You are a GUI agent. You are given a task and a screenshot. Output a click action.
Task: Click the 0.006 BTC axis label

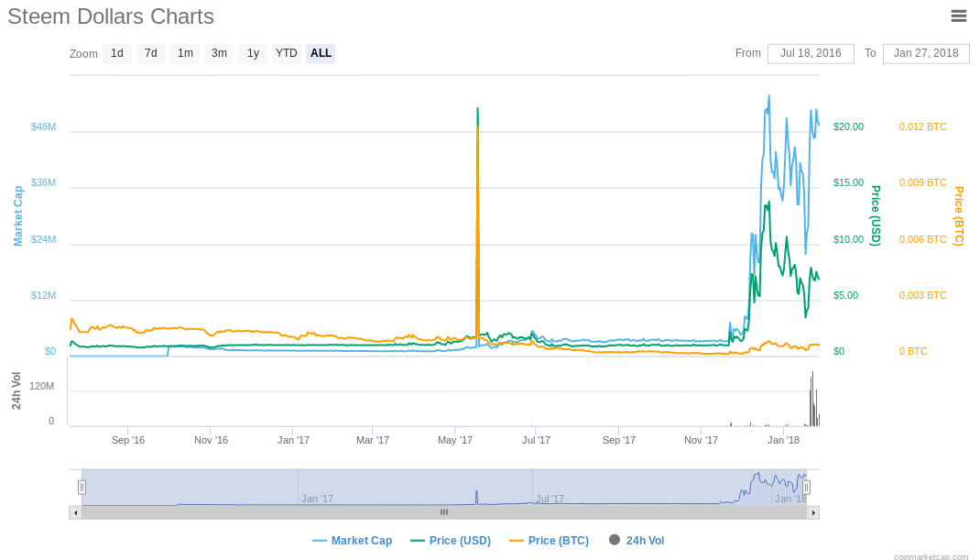922,239
